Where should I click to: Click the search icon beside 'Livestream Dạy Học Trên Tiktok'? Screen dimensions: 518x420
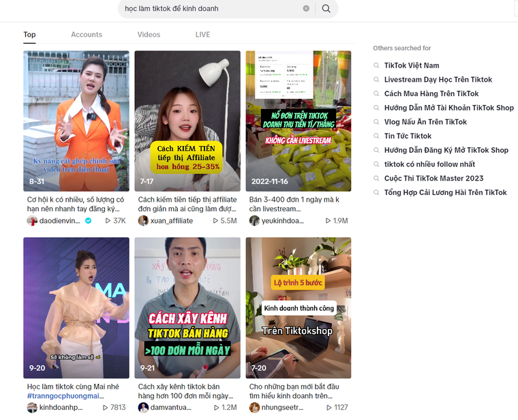(x=376, y=80)
